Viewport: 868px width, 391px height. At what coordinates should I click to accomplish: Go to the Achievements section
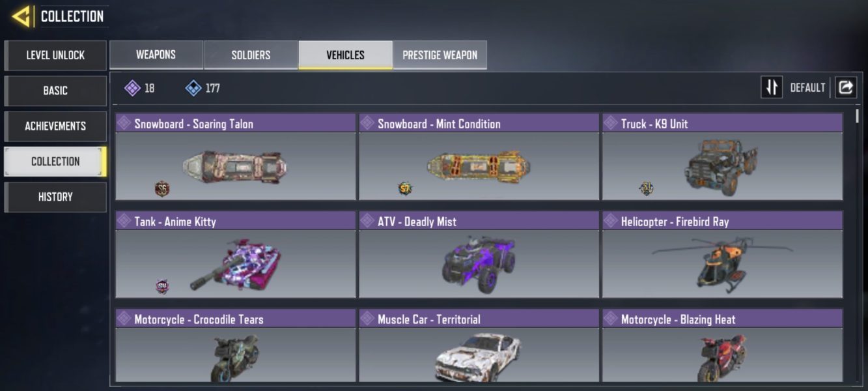[x=55, y=126]
